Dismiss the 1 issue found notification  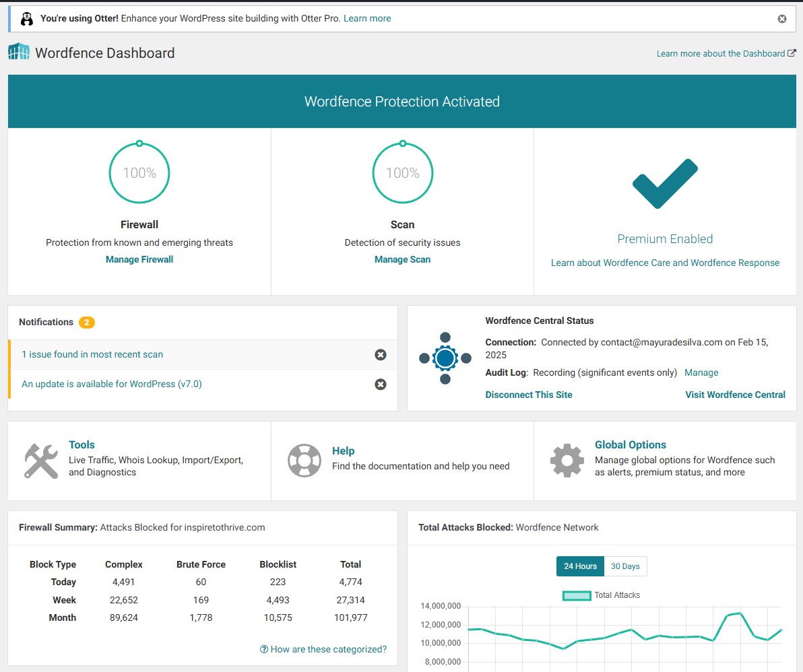(380, 355)
